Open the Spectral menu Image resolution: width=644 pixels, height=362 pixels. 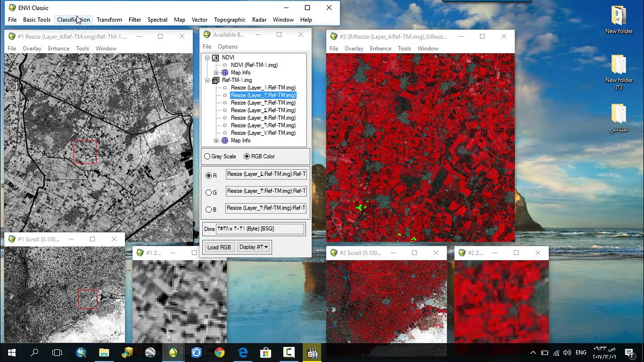tap(157, 20)
